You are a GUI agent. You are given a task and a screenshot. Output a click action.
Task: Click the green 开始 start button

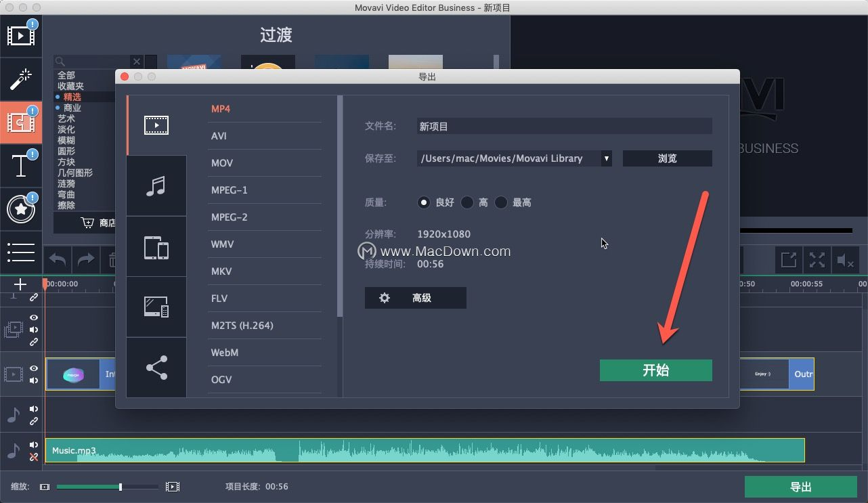656,370
